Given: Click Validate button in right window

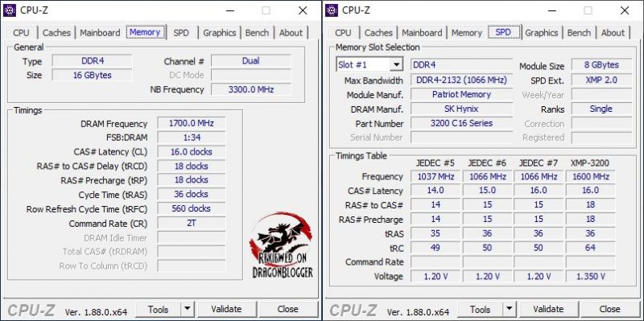Looking at the screenshot, I should [548, 309].
